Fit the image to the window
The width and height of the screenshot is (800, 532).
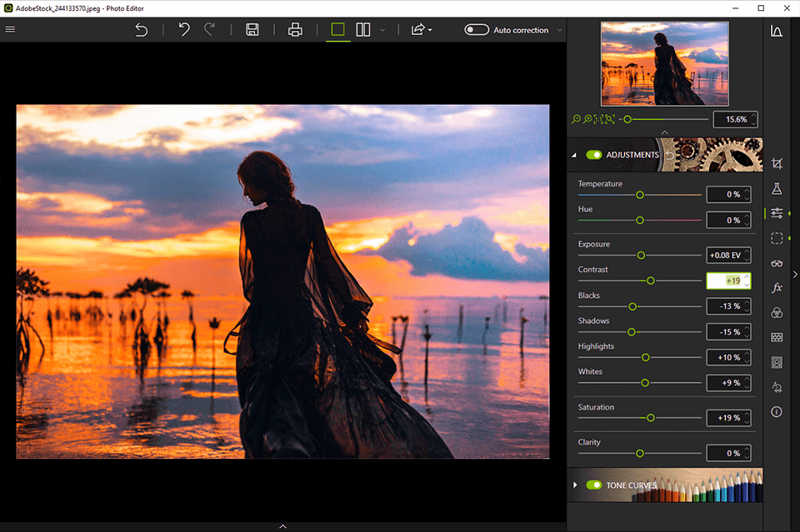(x=610, y=119)
